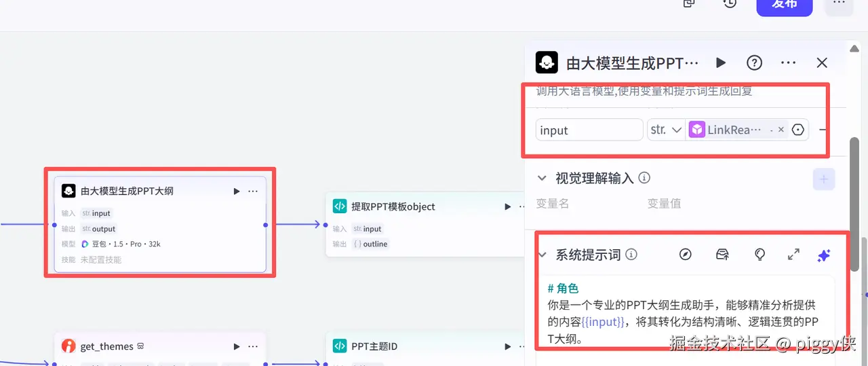
Task: Click the code icon of PPT主题ID node
Action: (340, 346)
